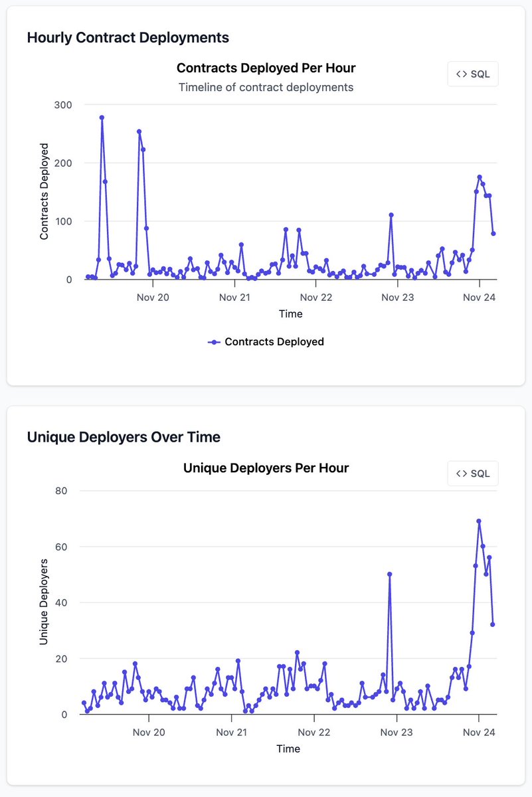Click 'Nov 24' on Contracts Deployed chart axis
This screenshot has width=532, height=797.
pyautogui.click(x=480, y=297)
